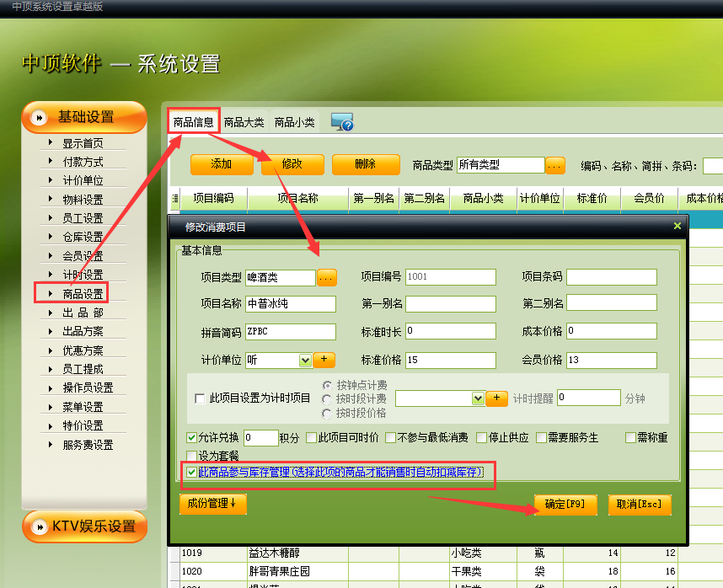Click the 积分 exchange value field

pyautogui.click(x=261, y=438)
